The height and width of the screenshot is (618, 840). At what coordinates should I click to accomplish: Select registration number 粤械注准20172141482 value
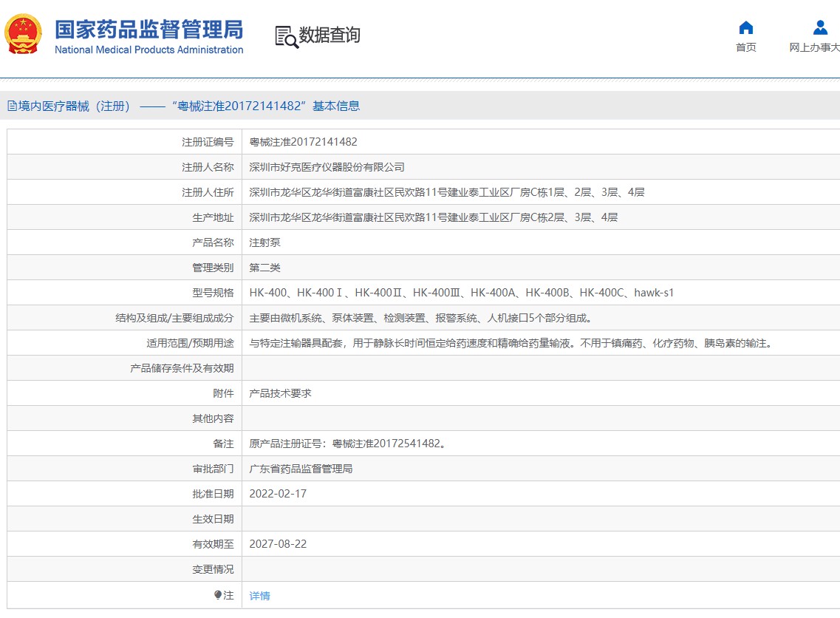click(x=303, y=142)
